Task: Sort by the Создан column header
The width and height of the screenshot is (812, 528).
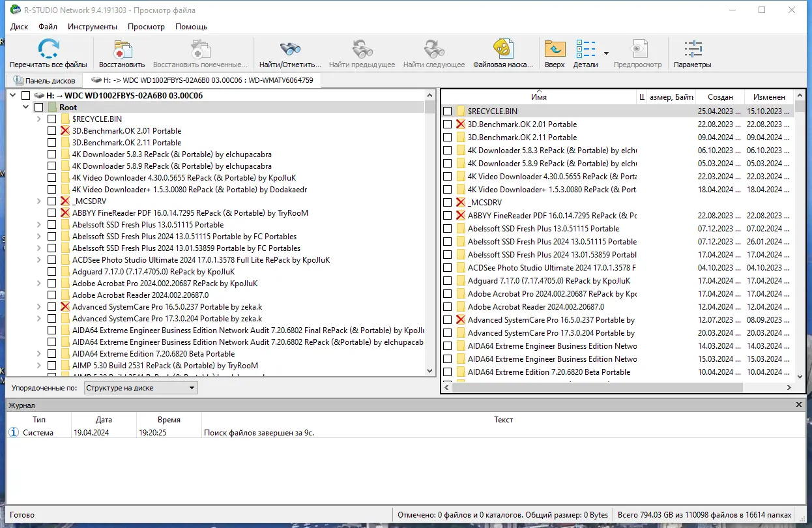Action: coord(720,97)
